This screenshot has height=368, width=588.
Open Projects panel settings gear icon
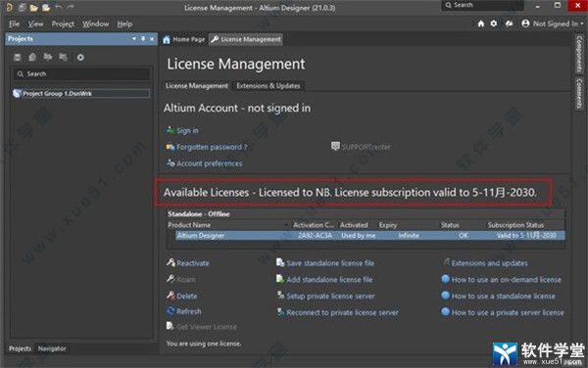click(80, 58)
